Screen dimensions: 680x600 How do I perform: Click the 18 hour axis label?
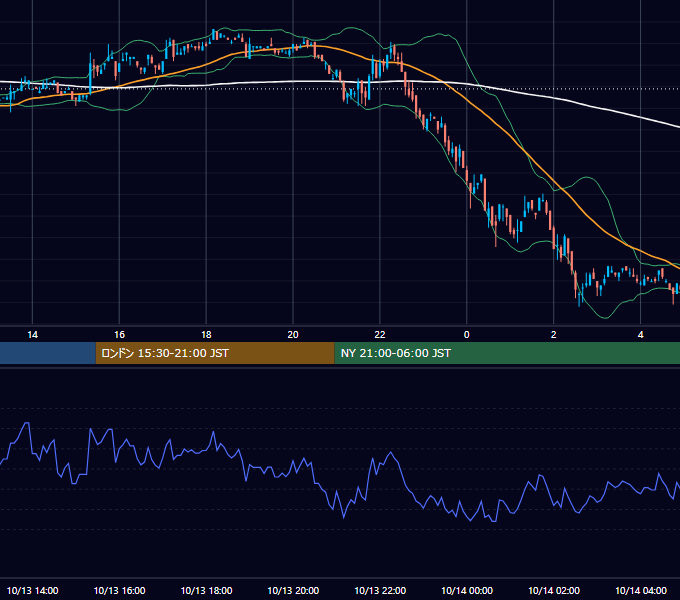[206, 335]
